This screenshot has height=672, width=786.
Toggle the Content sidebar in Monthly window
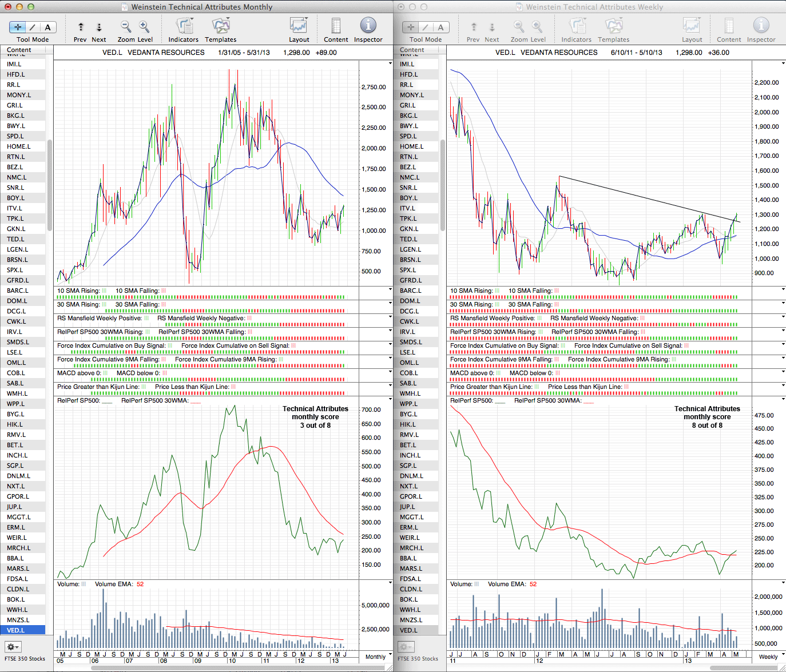(x=336, y=26)
